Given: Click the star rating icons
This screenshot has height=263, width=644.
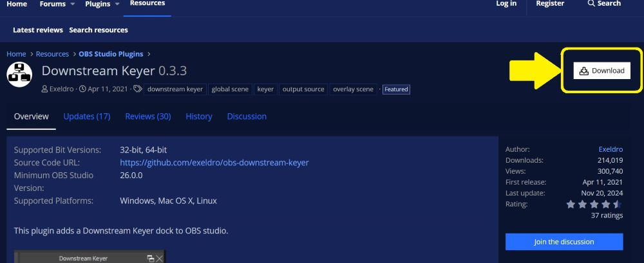Looking at the screenshot, I should click(x=594, y=204).
